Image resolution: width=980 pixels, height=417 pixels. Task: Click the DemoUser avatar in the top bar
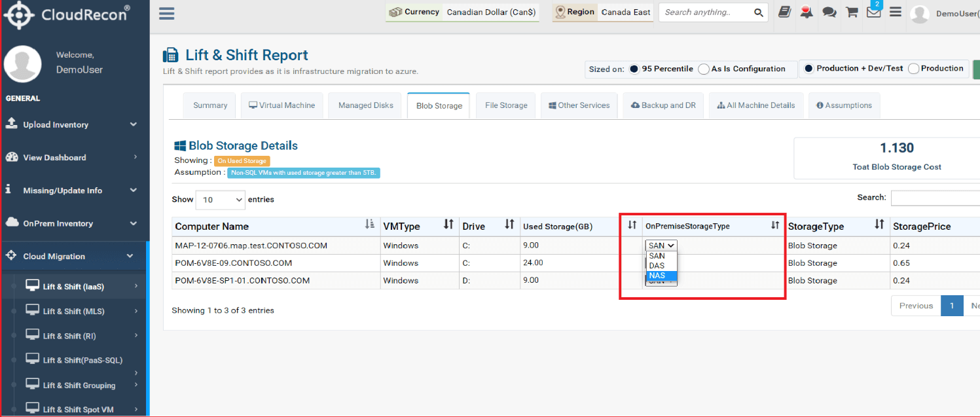pyautogui.click(x=920, y=14)
